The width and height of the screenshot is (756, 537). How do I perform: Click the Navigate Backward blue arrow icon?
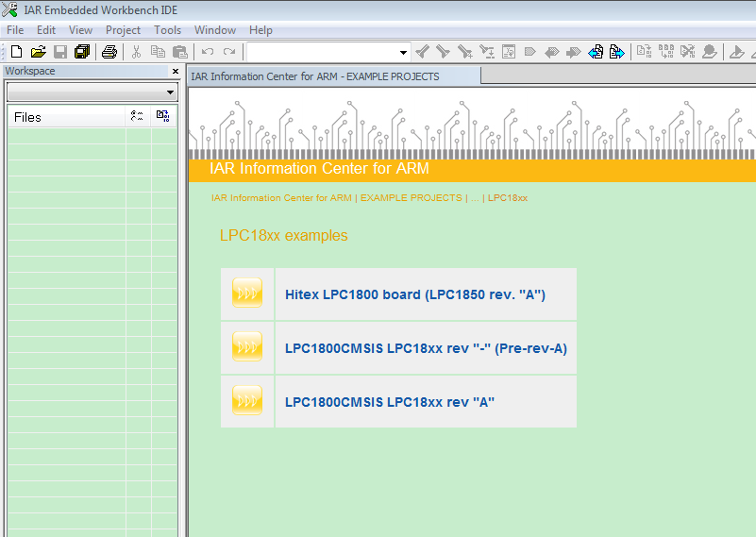[596, 52]
